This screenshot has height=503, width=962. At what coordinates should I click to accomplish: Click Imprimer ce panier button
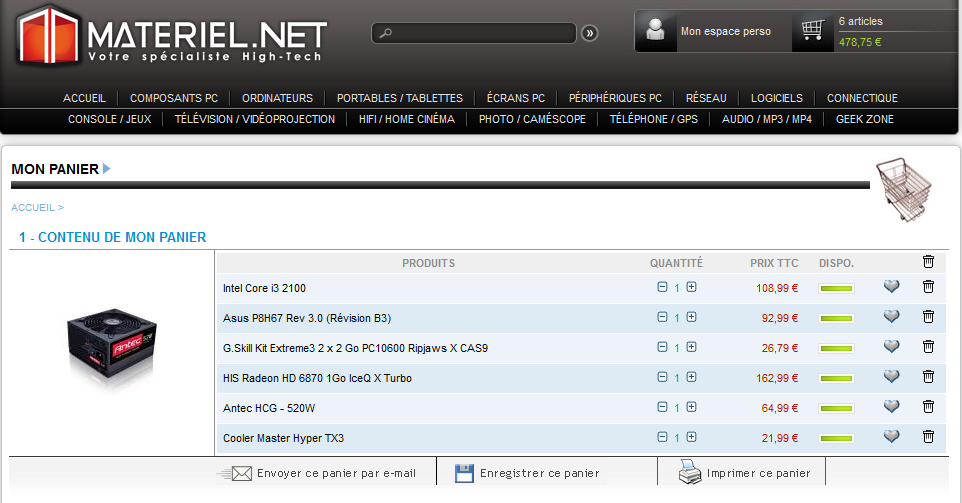(757, 473)
